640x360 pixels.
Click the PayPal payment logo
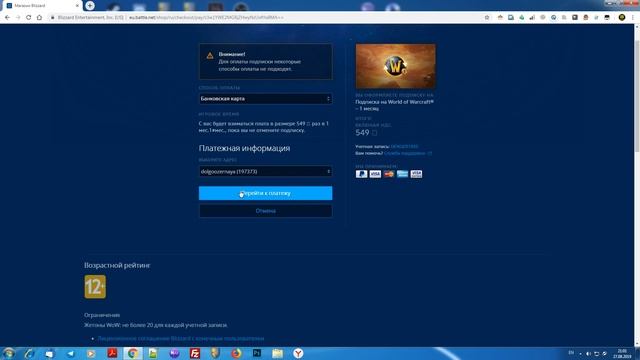361,174
